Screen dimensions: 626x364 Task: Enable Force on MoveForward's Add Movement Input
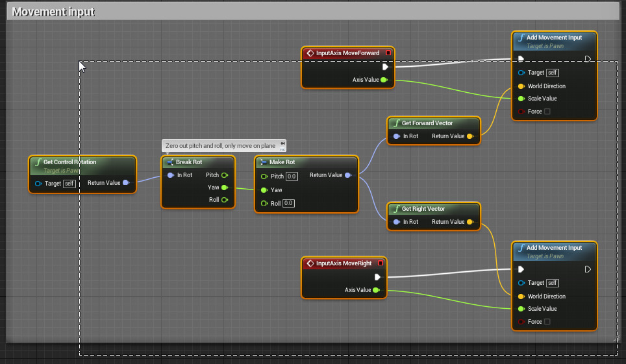point(547,112)
